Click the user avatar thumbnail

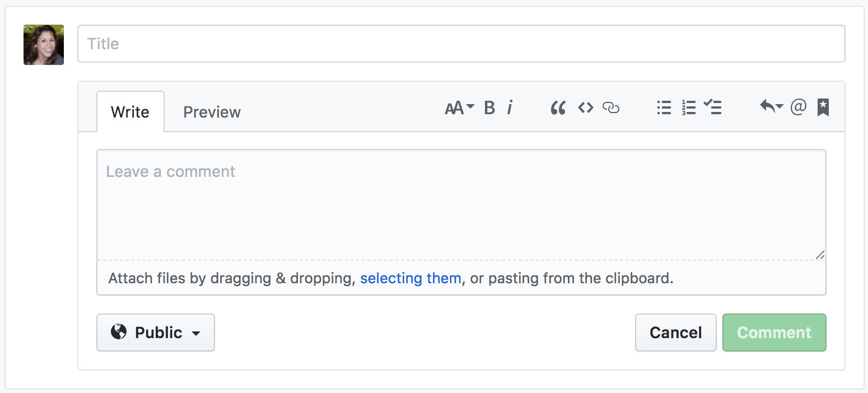tap(44, 45)
